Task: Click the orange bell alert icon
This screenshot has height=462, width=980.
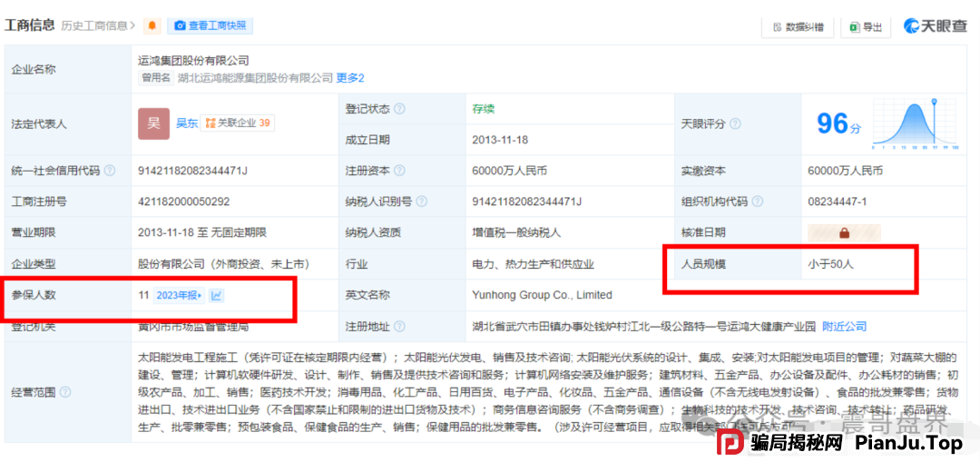Action: [x=152, y=26]
